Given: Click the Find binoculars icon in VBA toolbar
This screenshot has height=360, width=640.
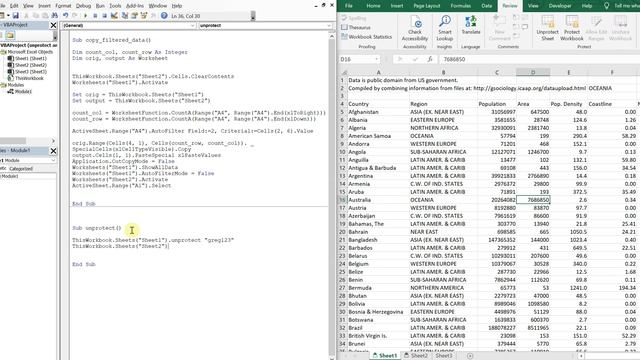Looking at the screenshot, I should click(55, 16).
